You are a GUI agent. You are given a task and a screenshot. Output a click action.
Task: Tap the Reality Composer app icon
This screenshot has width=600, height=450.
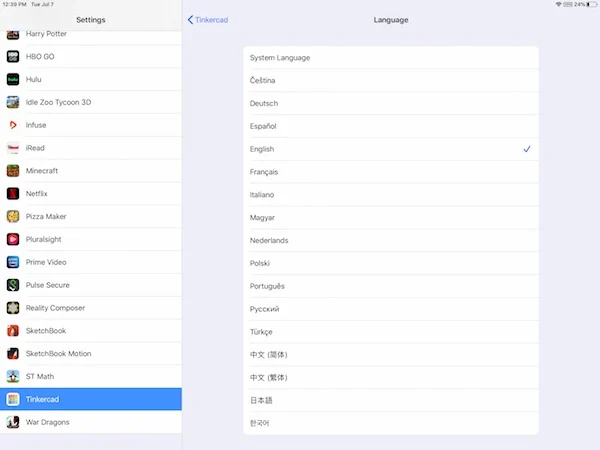coord(13,308)
